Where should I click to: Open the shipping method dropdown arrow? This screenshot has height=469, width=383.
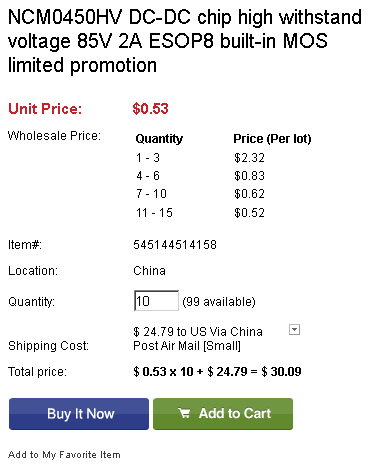pos(294,330)
